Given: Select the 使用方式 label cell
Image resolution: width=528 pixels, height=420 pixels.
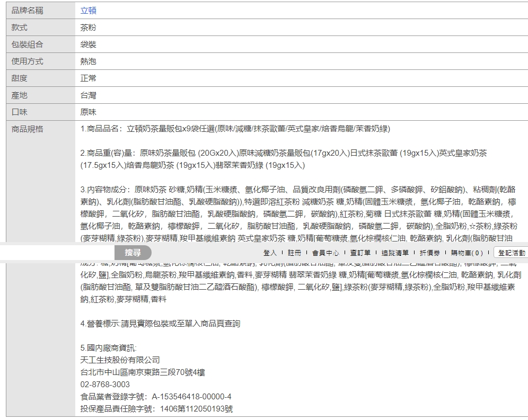Looking at the screenshot, I should coord(41,61).
